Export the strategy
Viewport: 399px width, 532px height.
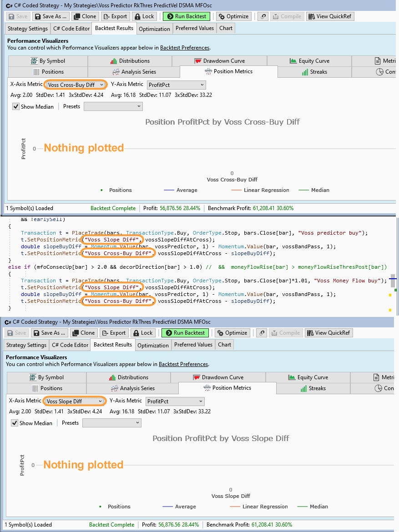pyautogui.click(x=115, y=16)
